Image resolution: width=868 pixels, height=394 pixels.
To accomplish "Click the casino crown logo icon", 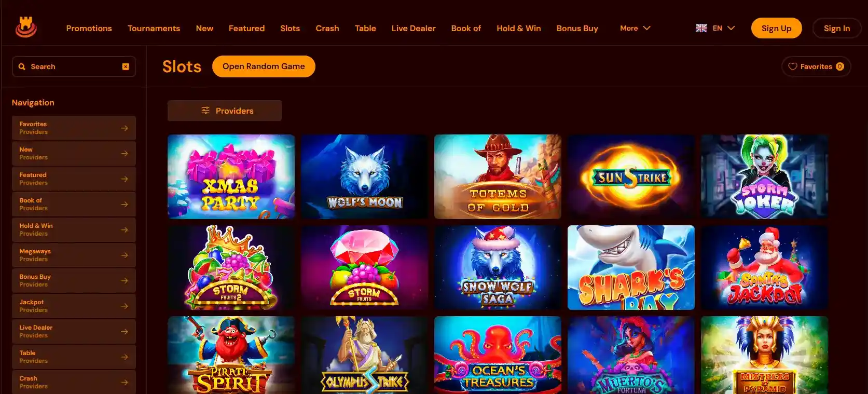I will coord(25,28).
